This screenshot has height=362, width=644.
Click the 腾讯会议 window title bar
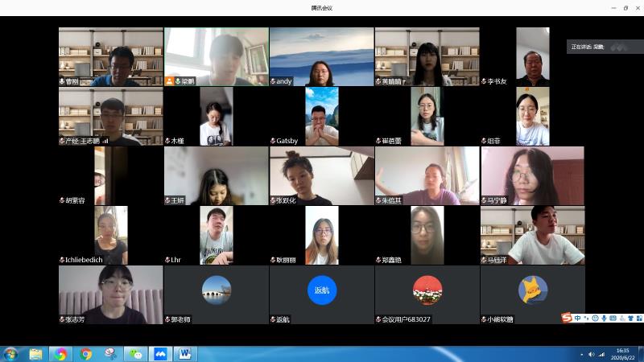click(322, 8)
